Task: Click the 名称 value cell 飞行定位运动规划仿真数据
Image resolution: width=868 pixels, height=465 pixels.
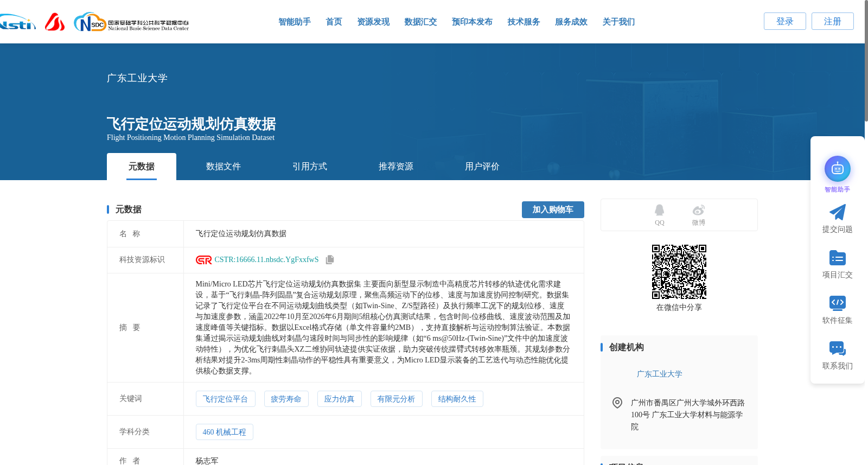Action: click(384, 234)
